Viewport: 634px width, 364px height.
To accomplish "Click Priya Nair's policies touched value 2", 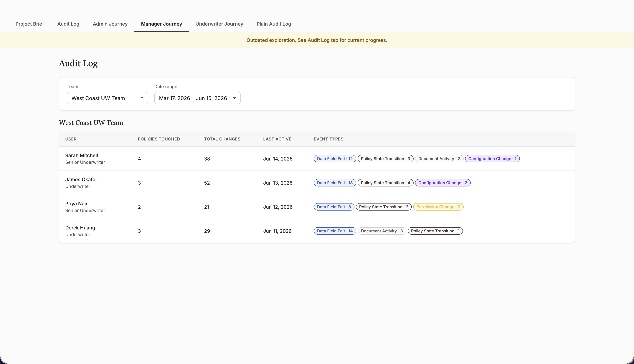I will click(x=140, y=207).
